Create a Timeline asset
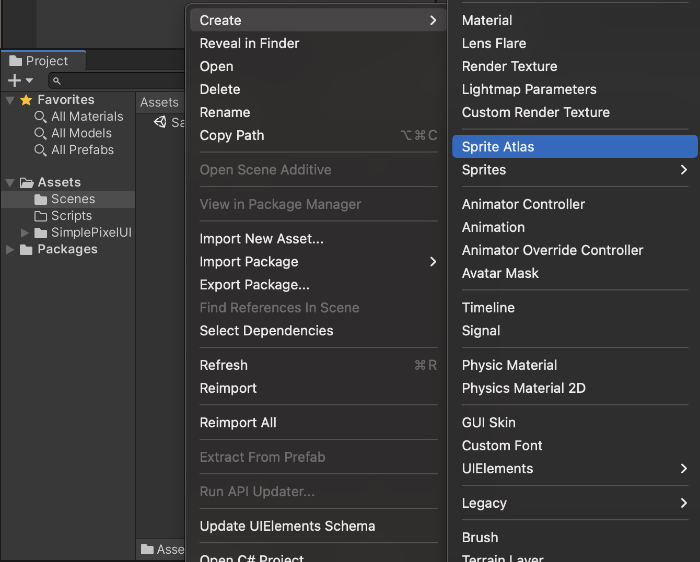700x562 pixels. (575, 308)
